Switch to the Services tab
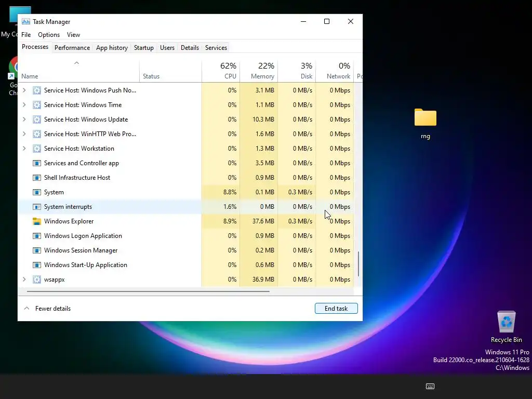Screen dimensions: 532x399 tap(216, 48)
